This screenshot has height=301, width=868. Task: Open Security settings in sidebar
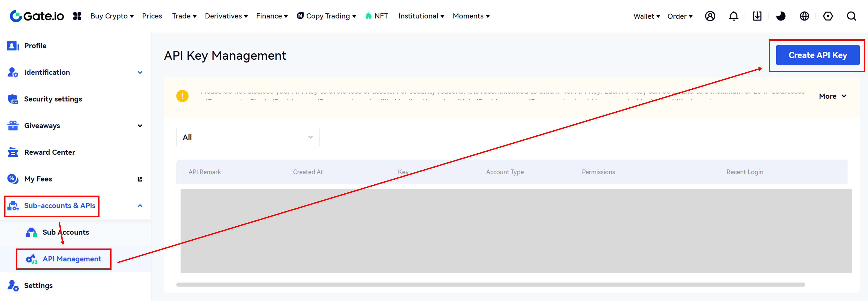tap(53, 99)
